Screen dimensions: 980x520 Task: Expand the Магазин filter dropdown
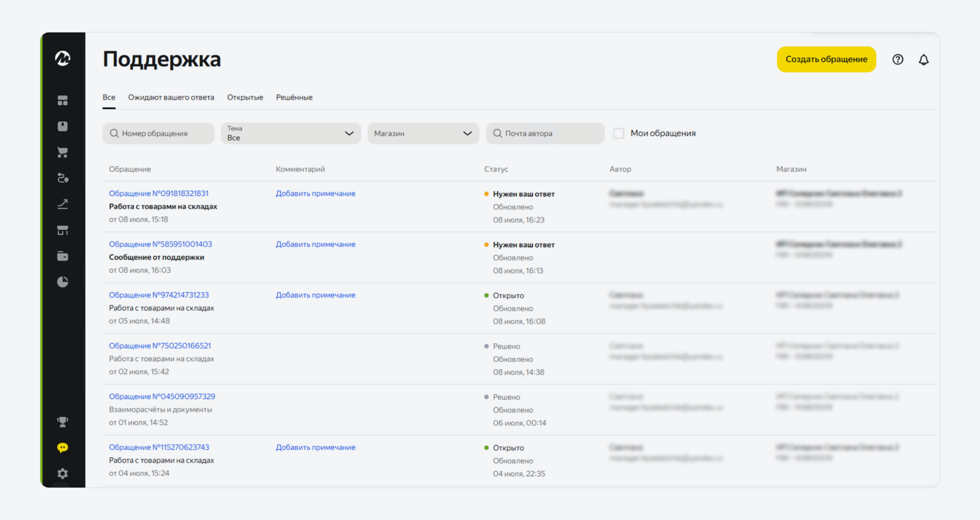coord(423,133)
